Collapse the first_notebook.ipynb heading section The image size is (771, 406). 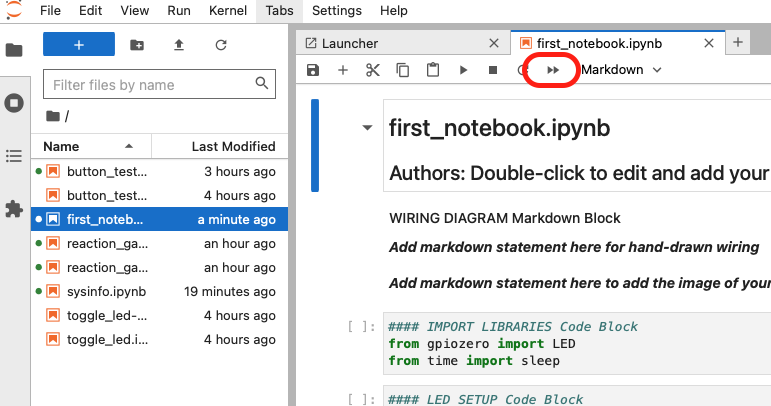[x=367, y=128]
